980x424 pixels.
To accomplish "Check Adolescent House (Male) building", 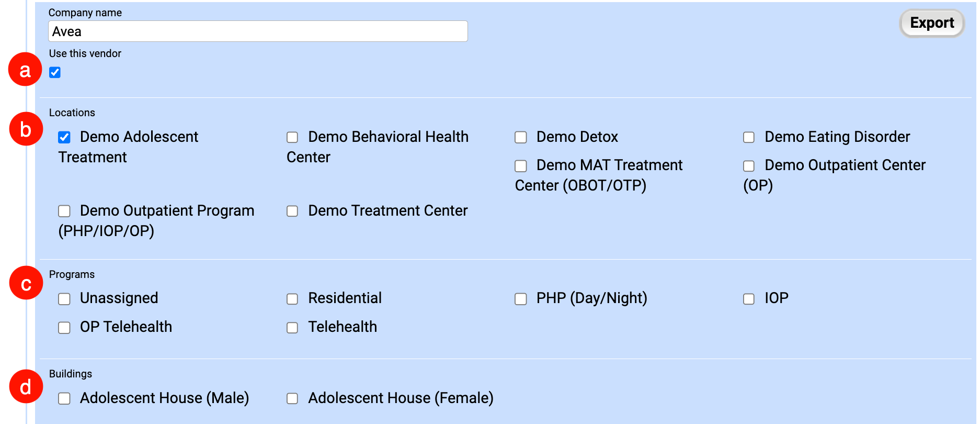I will (x=64, y=399).
